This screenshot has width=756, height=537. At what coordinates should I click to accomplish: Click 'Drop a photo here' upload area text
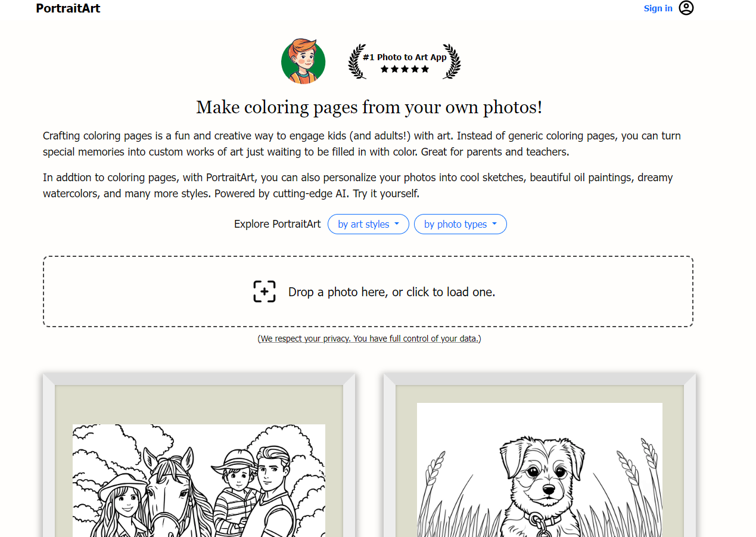pos(391,292)
